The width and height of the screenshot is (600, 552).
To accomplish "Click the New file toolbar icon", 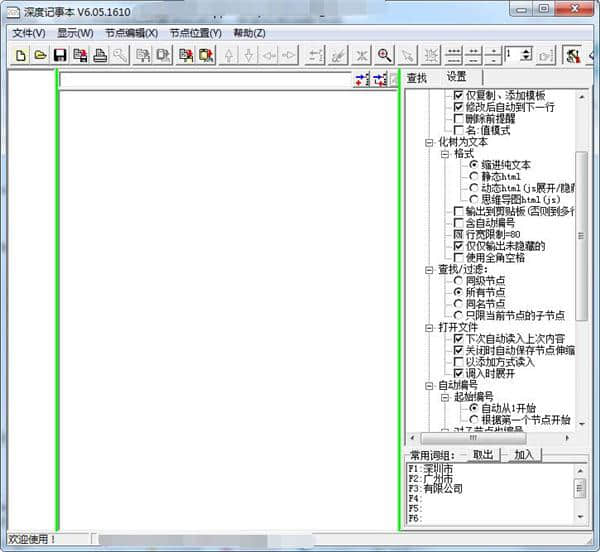I will pyautogui.click(x=21, y=55).
